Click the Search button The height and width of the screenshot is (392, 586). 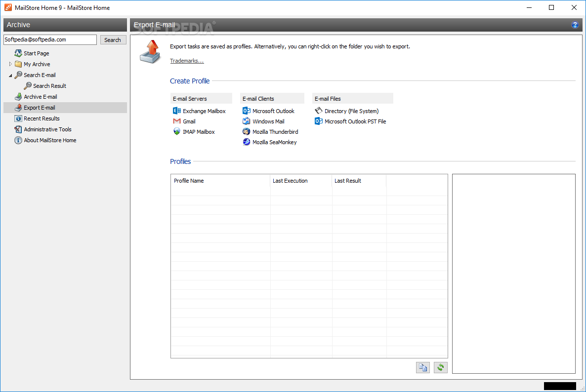pyautogui.click(x=113, y=40)
